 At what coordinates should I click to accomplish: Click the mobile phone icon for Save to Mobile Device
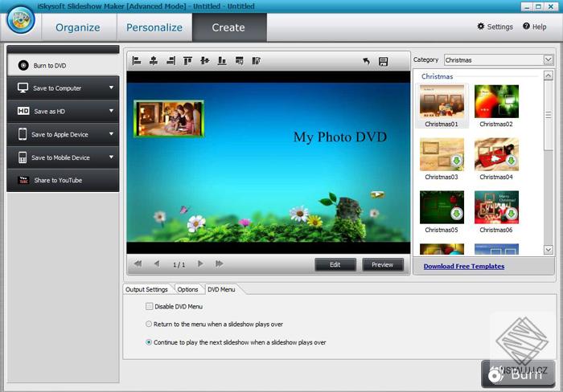point(23,157)
